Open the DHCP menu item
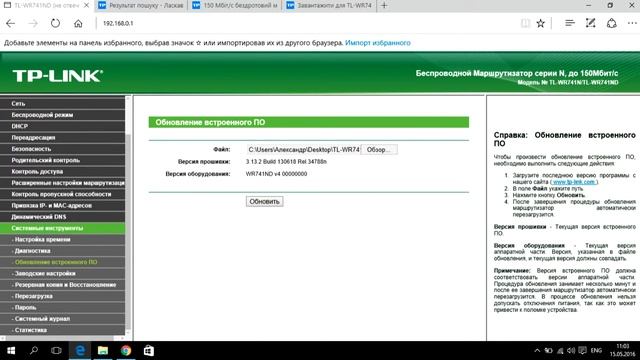This screenshot has height=360, width=640. pyautogui.click(x=62, y=127)
